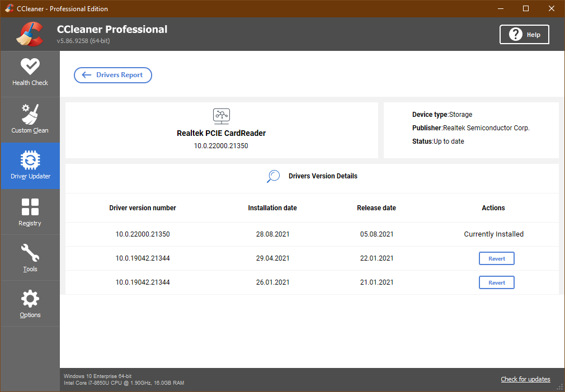Open the Driver Updater section
The image size is (565, 392).
(x=30, y=166)
